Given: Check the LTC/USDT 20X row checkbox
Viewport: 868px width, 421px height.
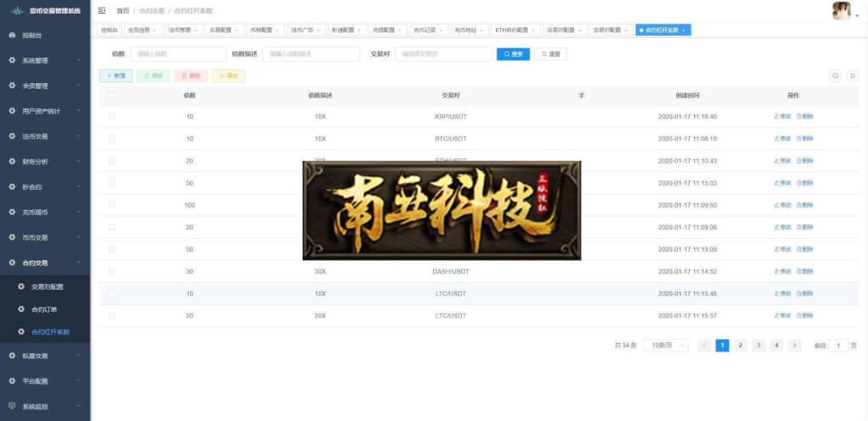Looking at the screenshot, I should coord(112,316).
